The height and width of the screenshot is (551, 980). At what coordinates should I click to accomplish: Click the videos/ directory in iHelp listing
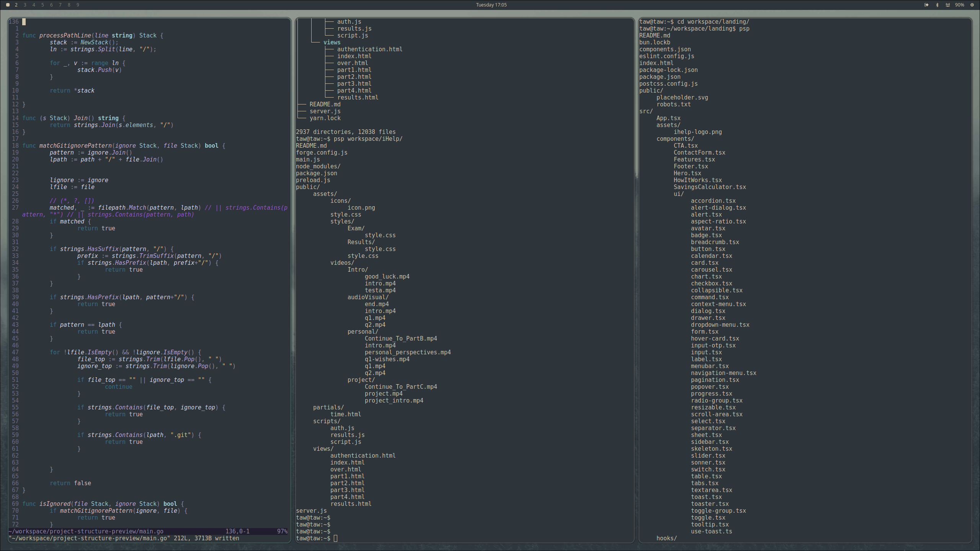(342, 263)
